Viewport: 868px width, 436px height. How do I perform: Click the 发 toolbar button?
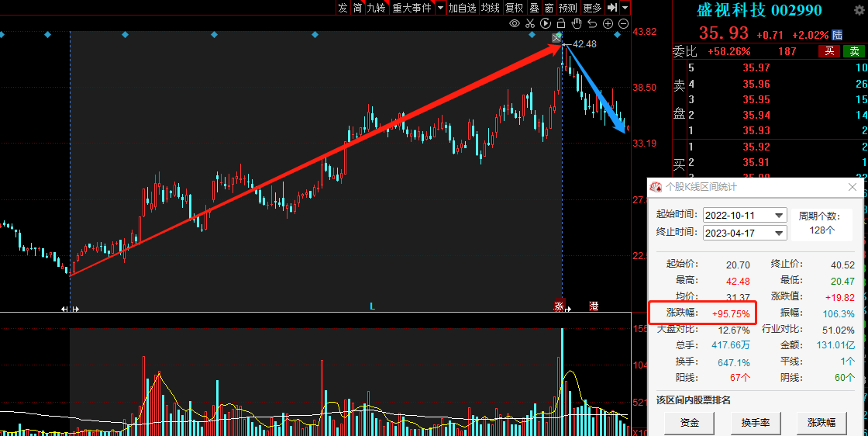click(x=343, y=8)
